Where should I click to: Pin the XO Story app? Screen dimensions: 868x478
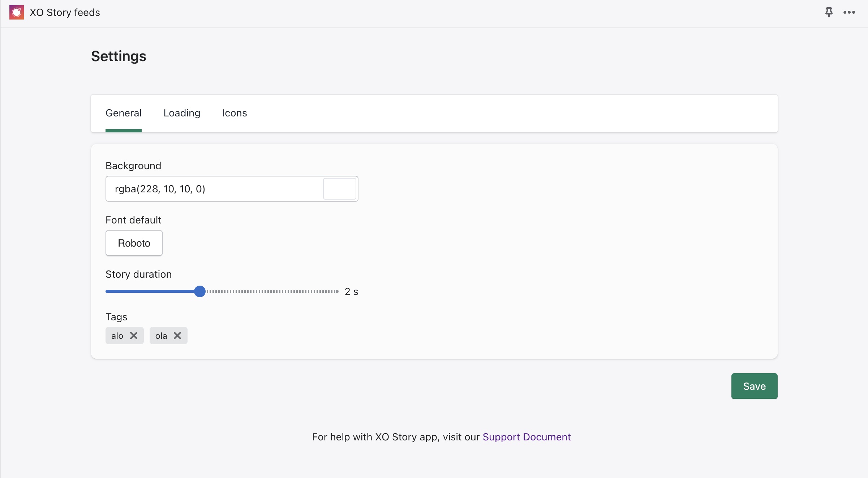[829, 12]
